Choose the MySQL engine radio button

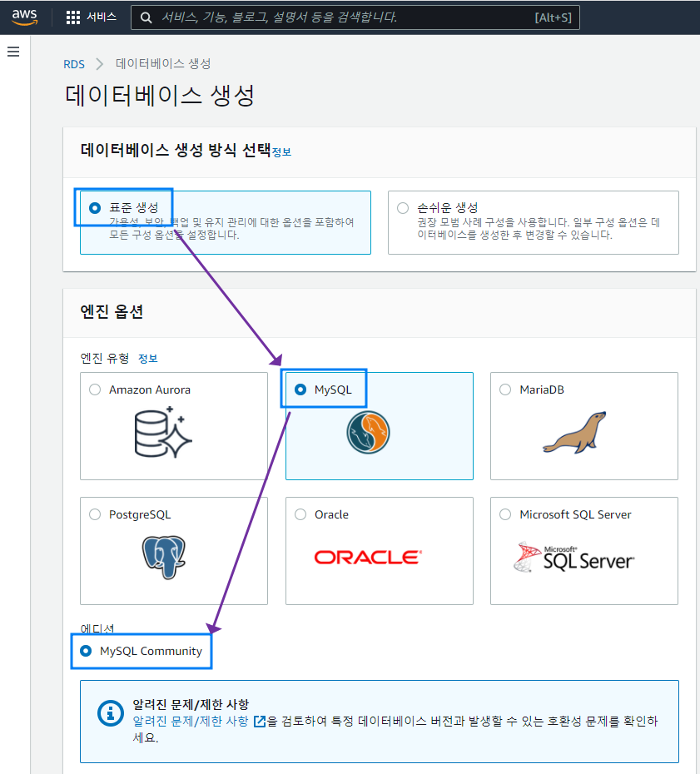[300, 389]
